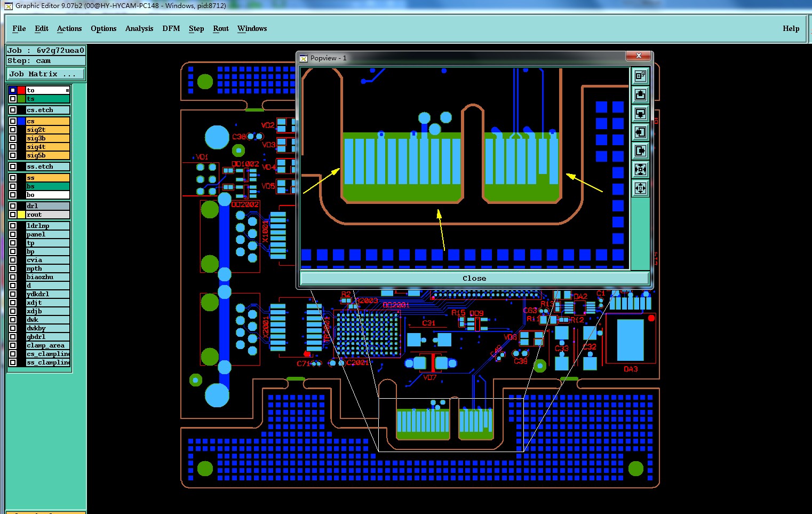This screenshot has width=812, height=514.
Task: Open the DFM menu
Action: click(171, 28)
